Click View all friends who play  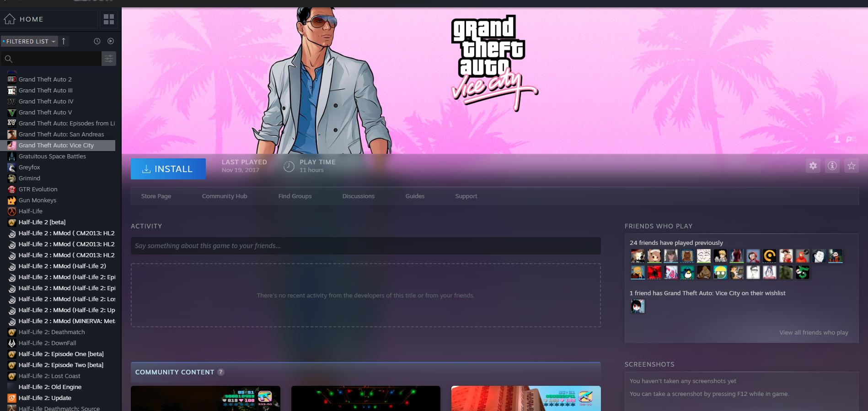coord(813,332)
